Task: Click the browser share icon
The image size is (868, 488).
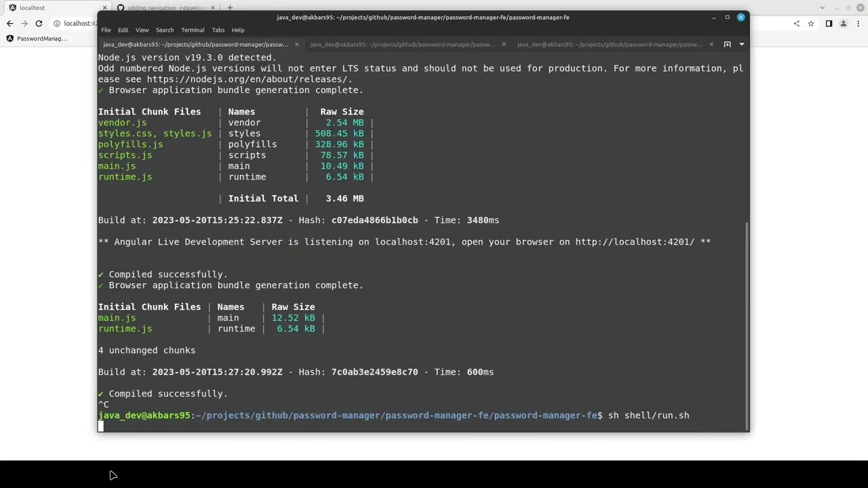Action: (x=796, y=23)
